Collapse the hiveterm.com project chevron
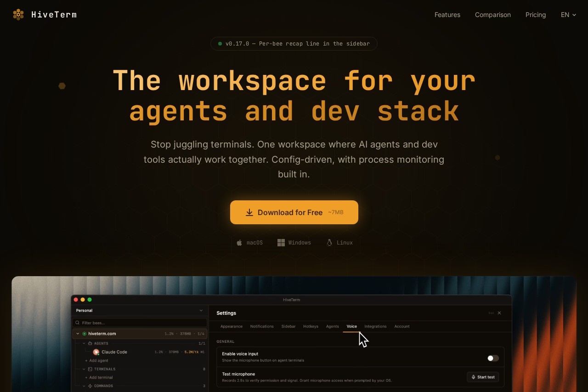 78,334
